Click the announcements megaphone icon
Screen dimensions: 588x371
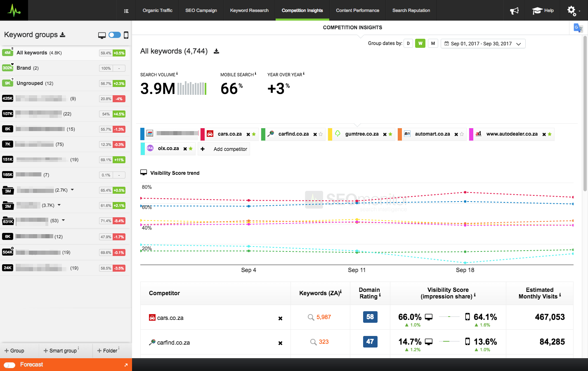514,11
